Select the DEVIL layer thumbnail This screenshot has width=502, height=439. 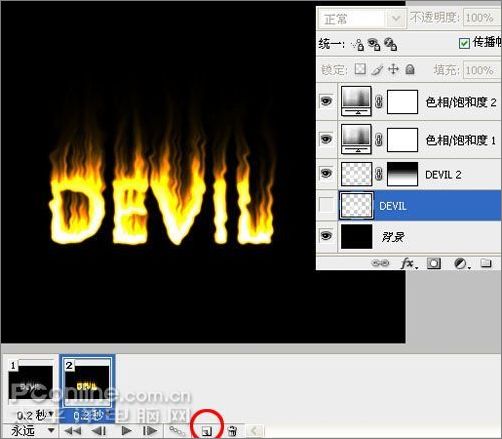coord(356,206)
